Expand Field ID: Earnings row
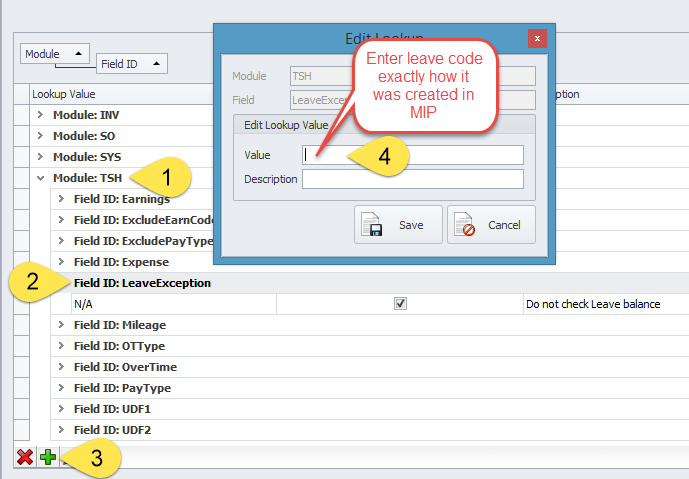This screenshot has width=689, height=479. click(62, 199)
